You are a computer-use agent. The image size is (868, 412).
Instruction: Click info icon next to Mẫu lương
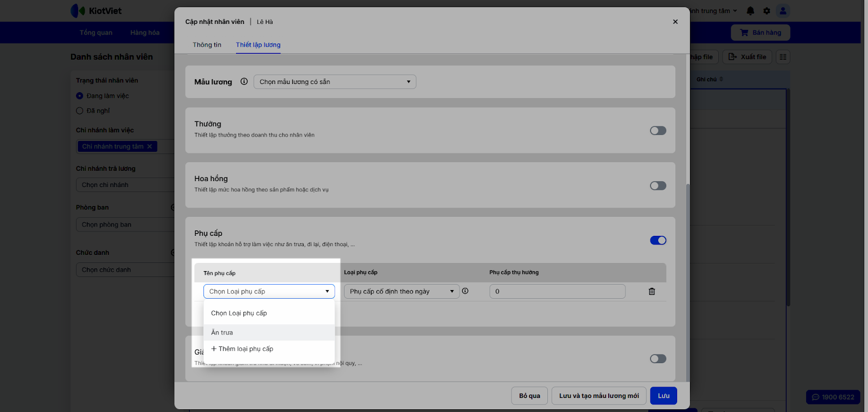[x=244, y=82]
